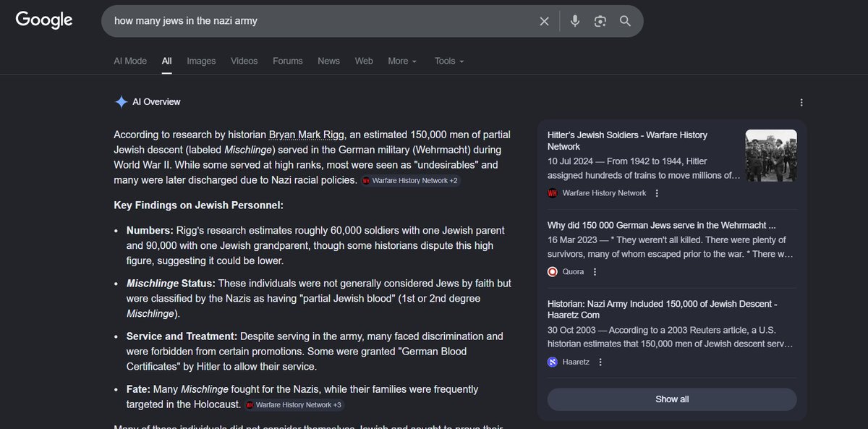
Task: Open the Why did 150 000 German Jews Quora link
Action: pyautogui.click(x=662, y=225)
